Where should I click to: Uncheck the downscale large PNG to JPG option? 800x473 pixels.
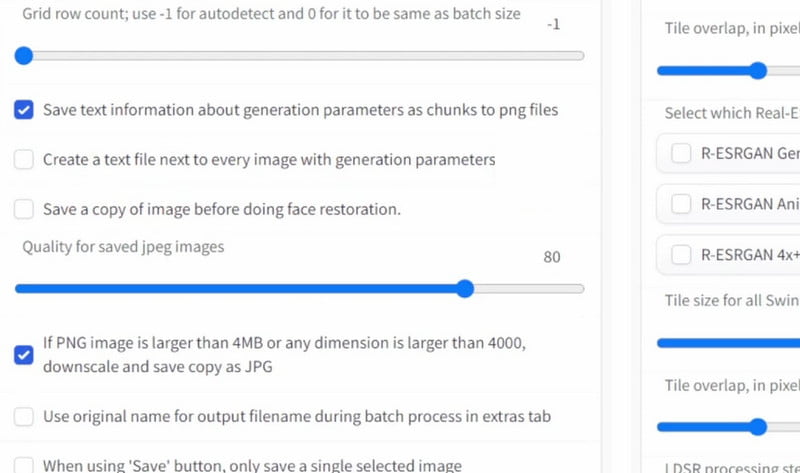coord(24,354)
